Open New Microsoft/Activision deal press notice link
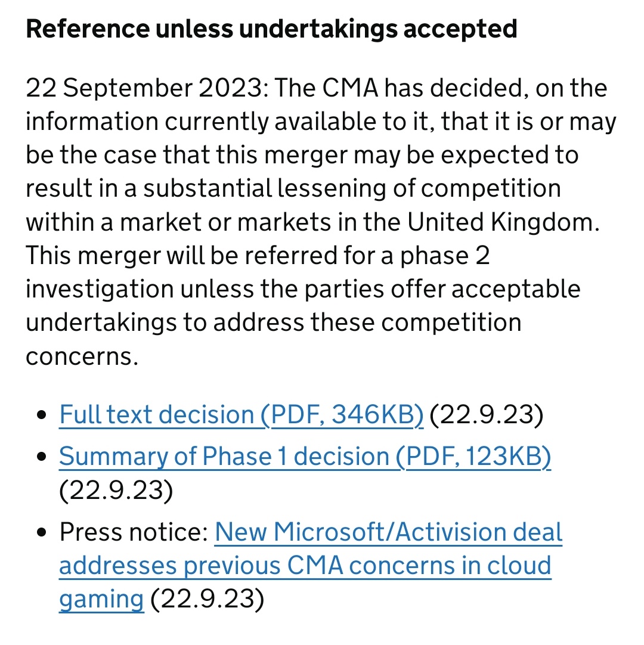This screenshot has height=645, width=644. pos(311,566)
